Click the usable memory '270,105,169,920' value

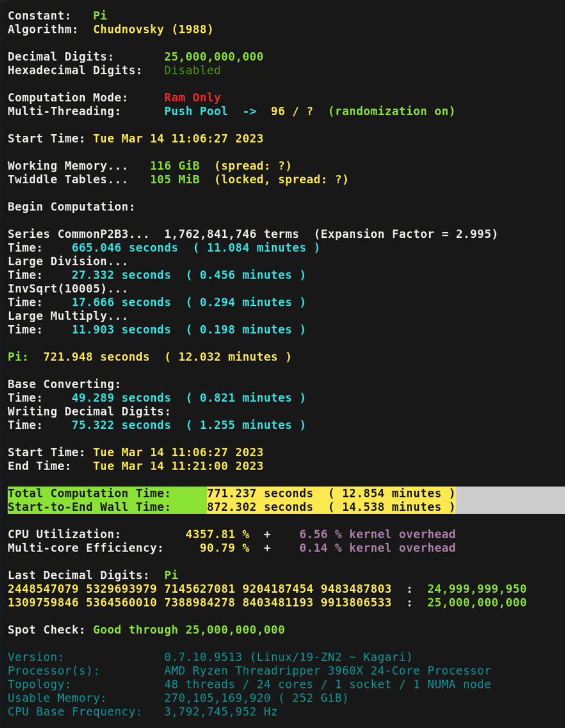tap(217, 698)
